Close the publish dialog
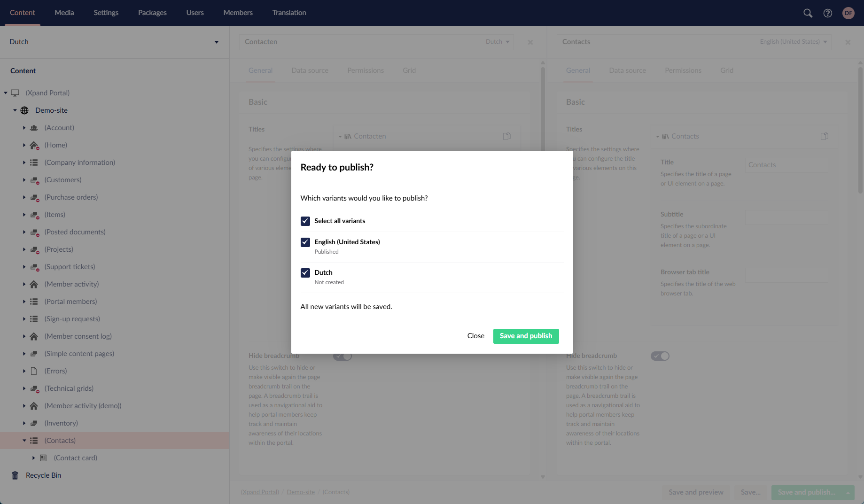The width and height of the screenshot is (864, 504). (475, 336)
